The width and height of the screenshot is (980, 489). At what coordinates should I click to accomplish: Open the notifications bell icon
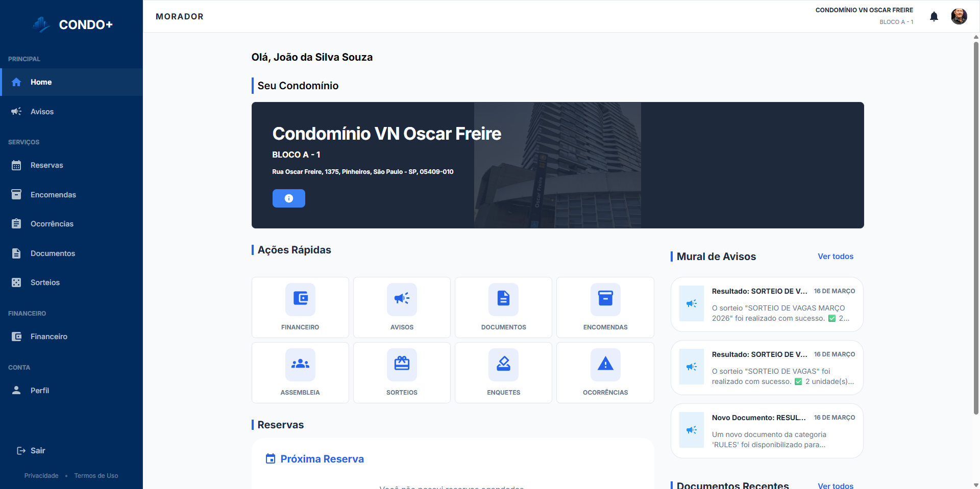934,16
